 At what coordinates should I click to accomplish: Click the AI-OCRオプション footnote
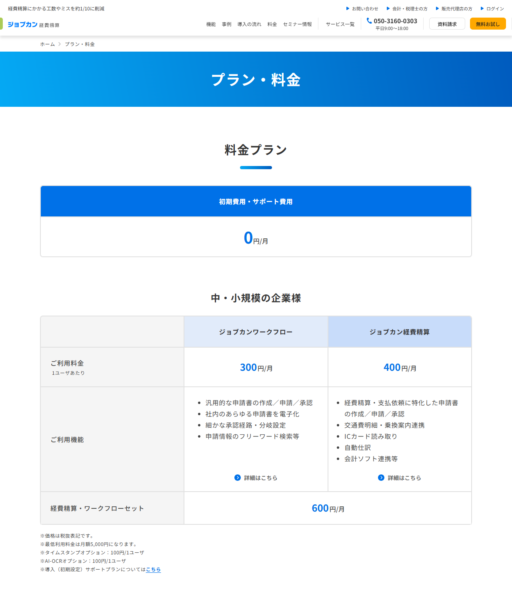[83, 561]
